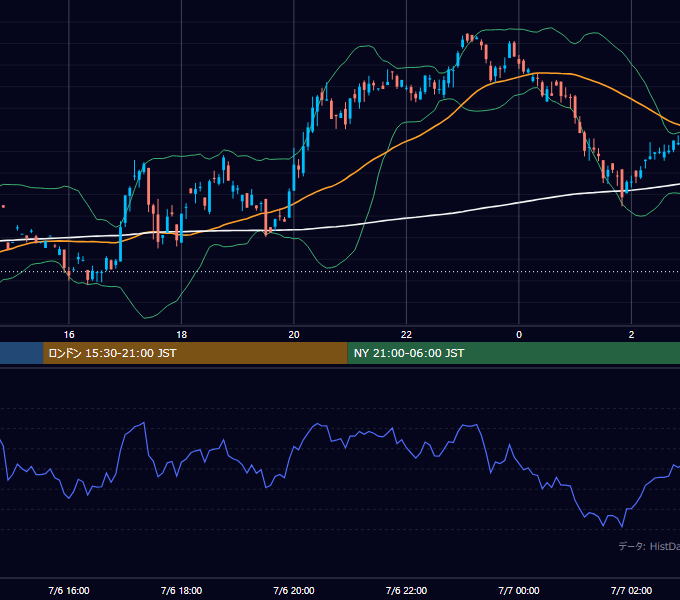The width and height of the screenshot is (680, 600).
Task: Click the データ: HistData attribution text
Action: 649,546
